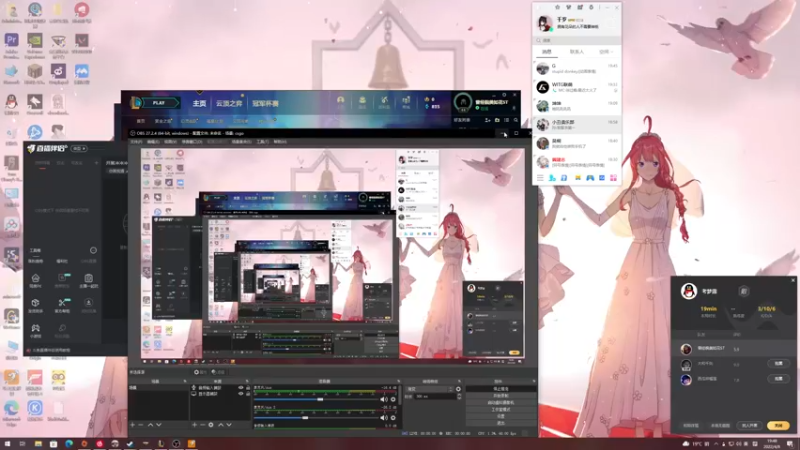Image resolution: width=800 pixels, height=450 pixels.
Task: Switch to League home tab 主页
Action: pos(199,103)
